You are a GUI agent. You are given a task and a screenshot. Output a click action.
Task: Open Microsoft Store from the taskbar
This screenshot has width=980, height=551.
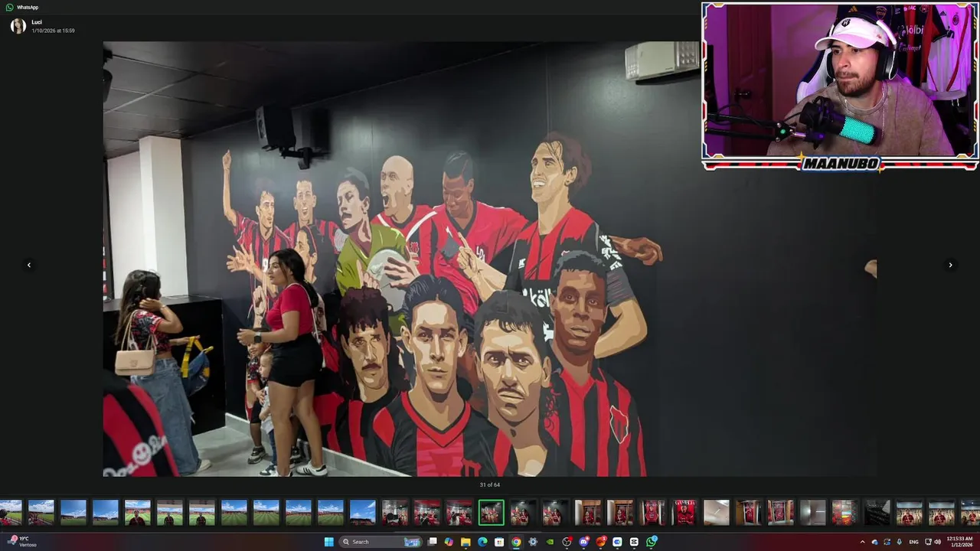pyautogui.click(x=499, y=542)
